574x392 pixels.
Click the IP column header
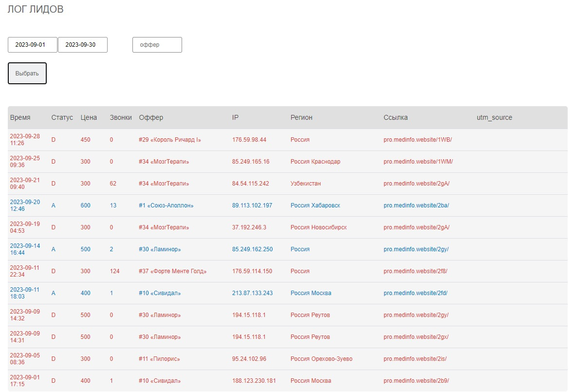pos(235,117)
